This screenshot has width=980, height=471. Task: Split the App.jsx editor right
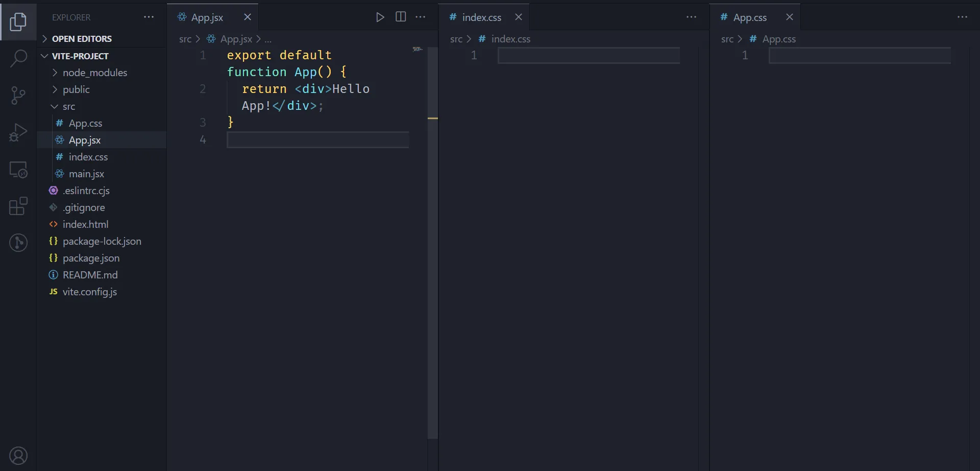click(x=401, y=17)
